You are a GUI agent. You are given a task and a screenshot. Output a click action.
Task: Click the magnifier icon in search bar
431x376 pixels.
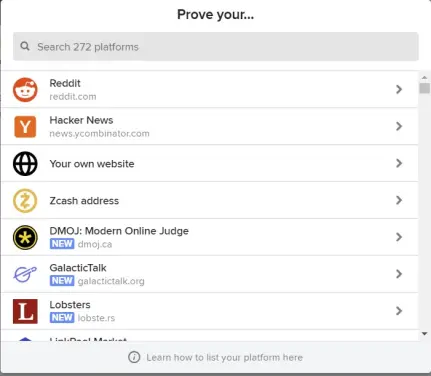(25, 46)
